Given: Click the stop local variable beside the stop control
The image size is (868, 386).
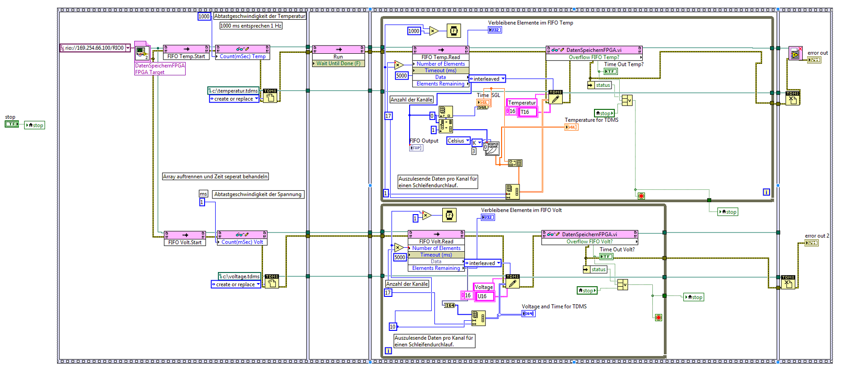Looking at the screenshot, I should tap(35, 125).
